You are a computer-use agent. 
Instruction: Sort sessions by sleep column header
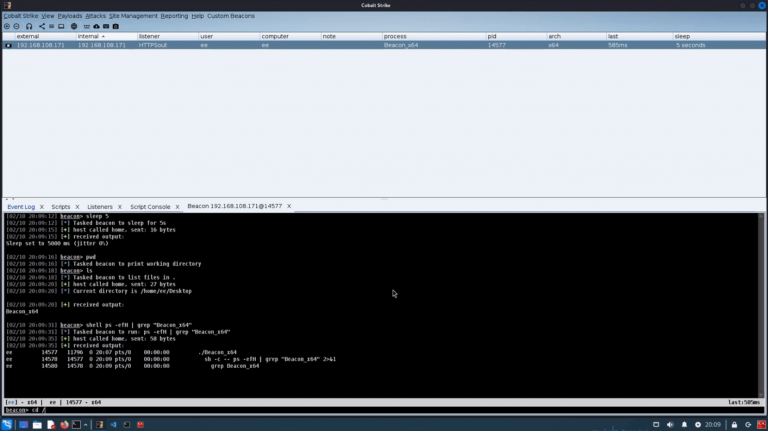[x=719, y=36]
